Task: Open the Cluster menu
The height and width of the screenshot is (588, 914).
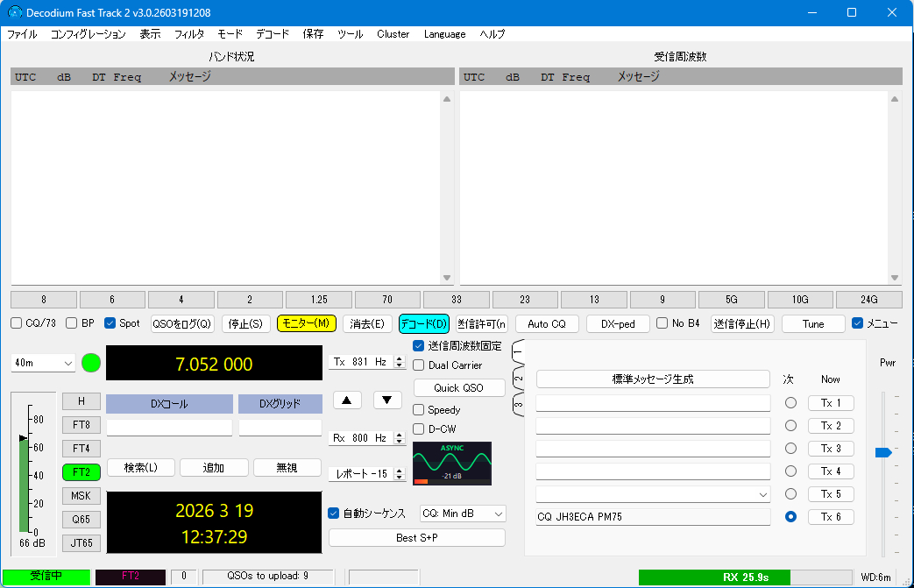Action: pyautogui.click(x=393, y=34)
